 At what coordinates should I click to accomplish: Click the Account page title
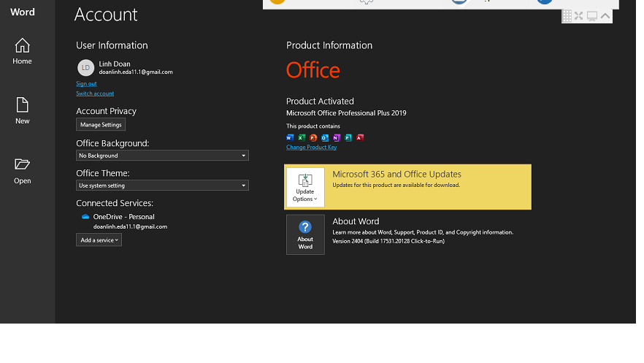(106, 15)
